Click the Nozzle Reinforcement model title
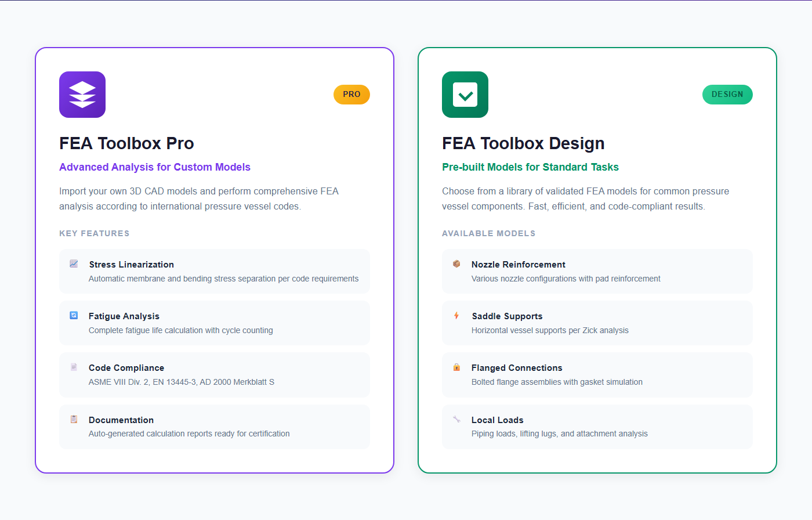The width and height of the screenshot is (812, 520). pyautogui.click(x=519, y=265)
